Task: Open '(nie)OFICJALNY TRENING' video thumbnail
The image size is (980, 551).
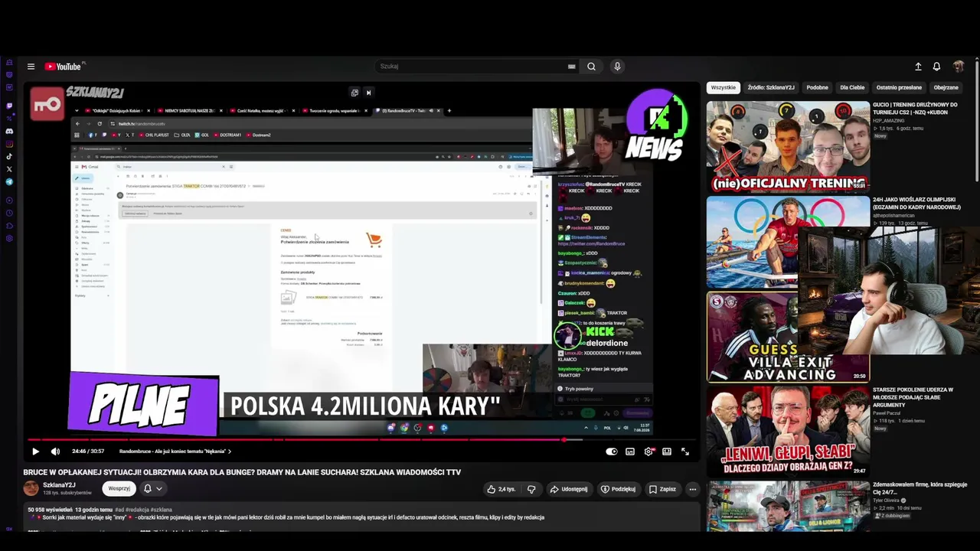Action: click(x=788, y=146)
